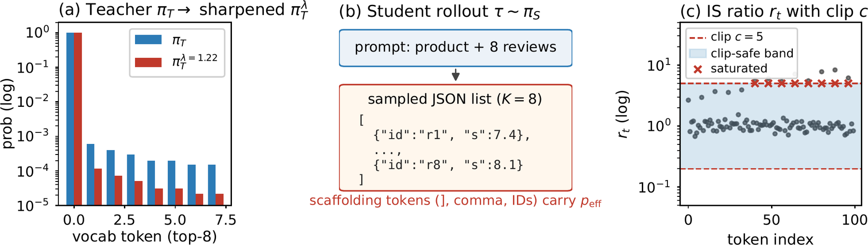Click the panel (a) Teacher title
Image resolution: width=868 pixels, height=245 pixels.
coord(183,10)
